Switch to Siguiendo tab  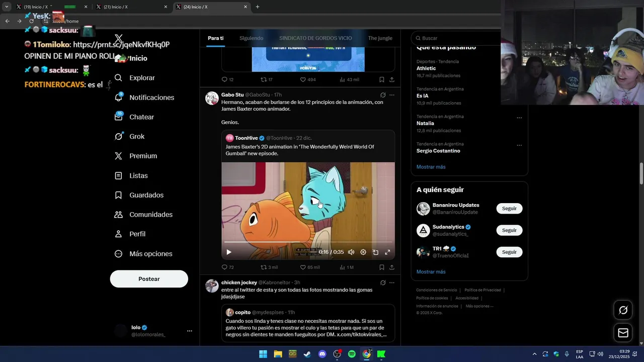(251, 38)
